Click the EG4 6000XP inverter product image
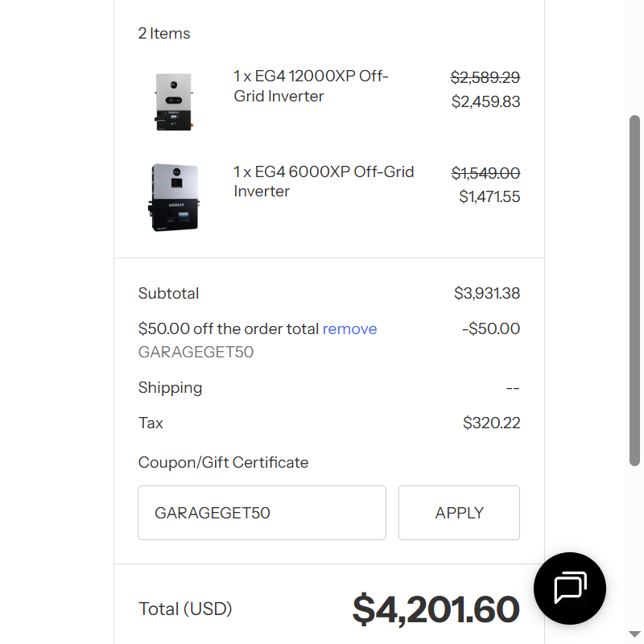Image resolution: width=644 pixels, height=644 pixels. click(x=174, y=197)
